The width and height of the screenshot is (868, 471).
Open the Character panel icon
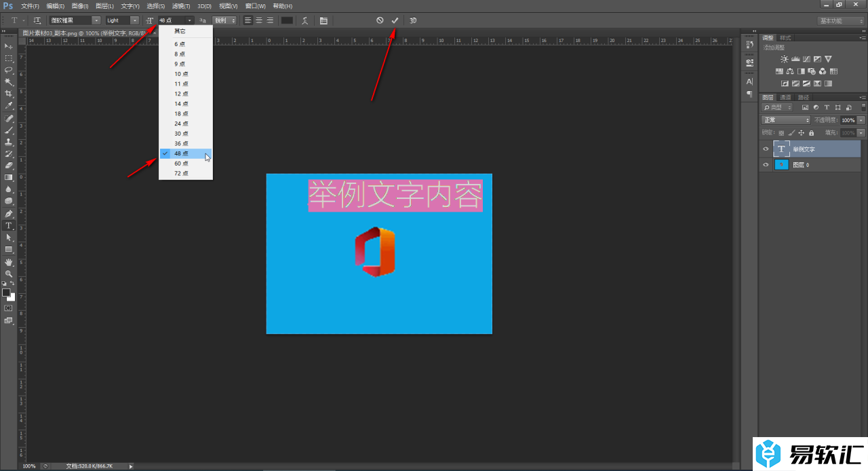tap(749, 81)
